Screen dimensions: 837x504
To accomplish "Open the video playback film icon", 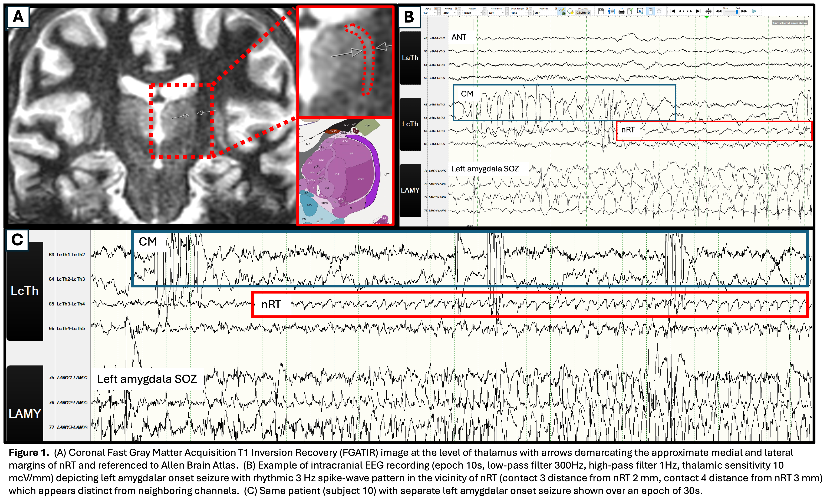I will (640, 11).
